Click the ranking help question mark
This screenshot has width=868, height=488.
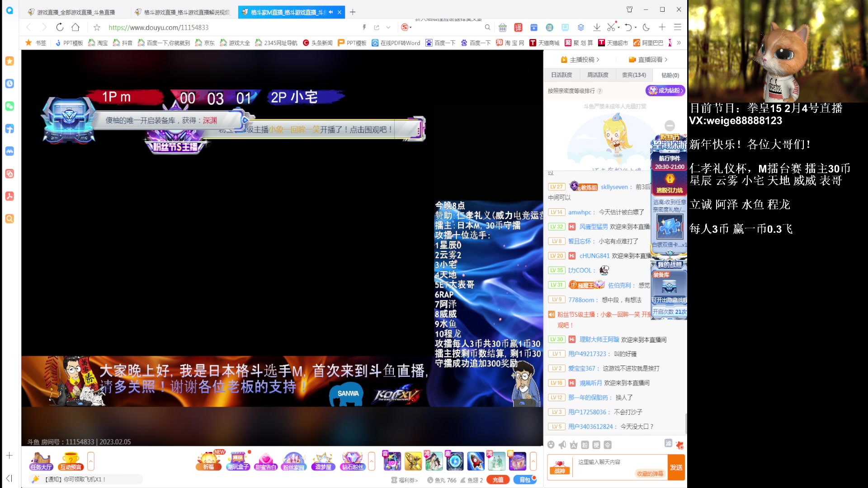pos(600,91)
